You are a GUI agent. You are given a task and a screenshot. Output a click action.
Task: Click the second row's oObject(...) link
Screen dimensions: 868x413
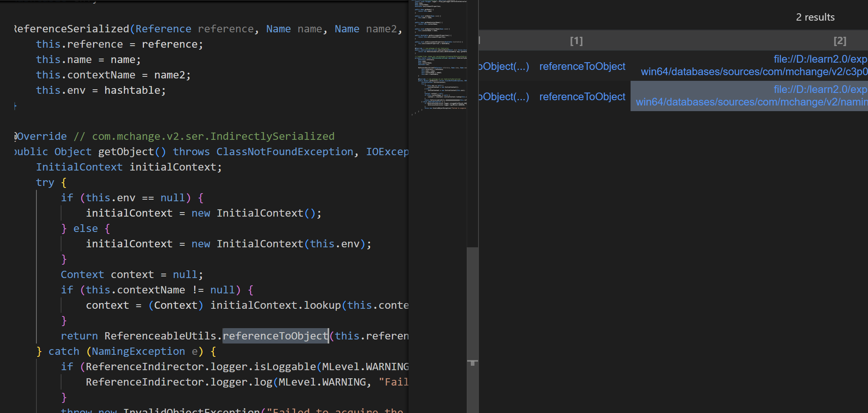click(504, 97)
